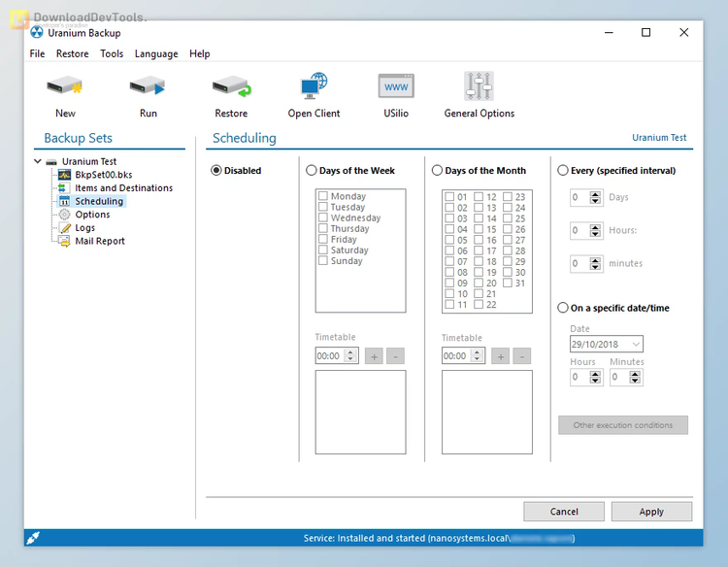The width and height of the screenshot is (728, 567).
Task: Collapse the Uranium Test tree node
Action: click(x=38, y=161)
